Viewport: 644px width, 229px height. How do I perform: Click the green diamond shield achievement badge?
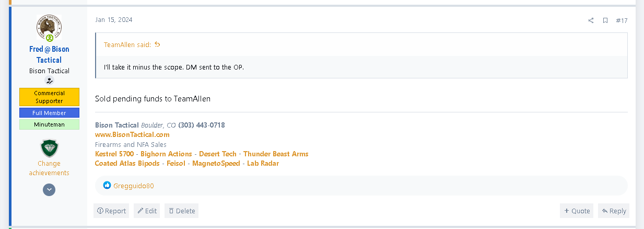pos(49,148)
